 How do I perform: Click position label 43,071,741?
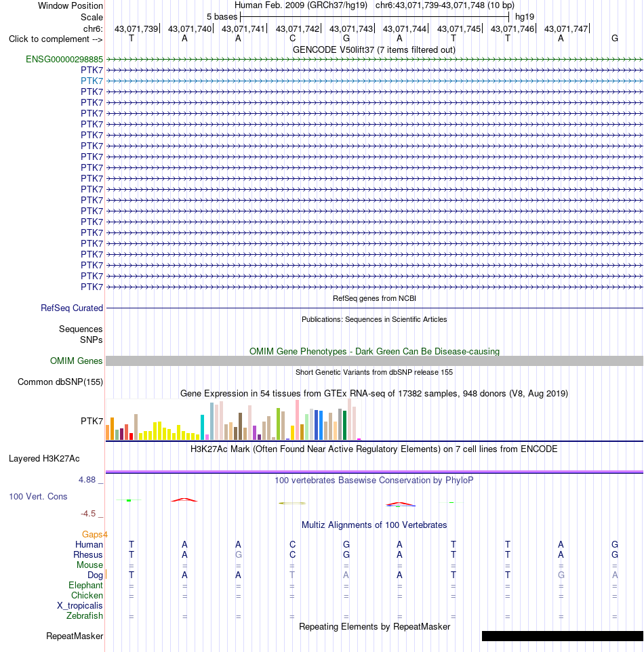coord(243,28)
